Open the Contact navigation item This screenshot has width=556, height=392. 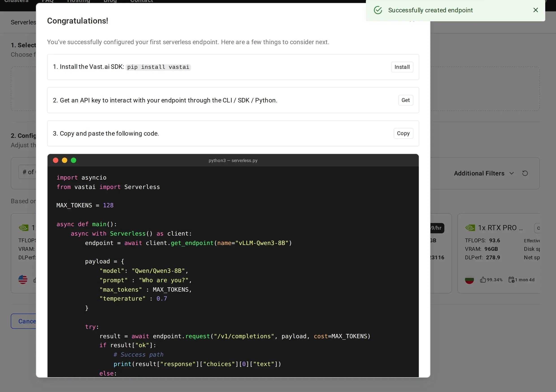click(142, 1)
